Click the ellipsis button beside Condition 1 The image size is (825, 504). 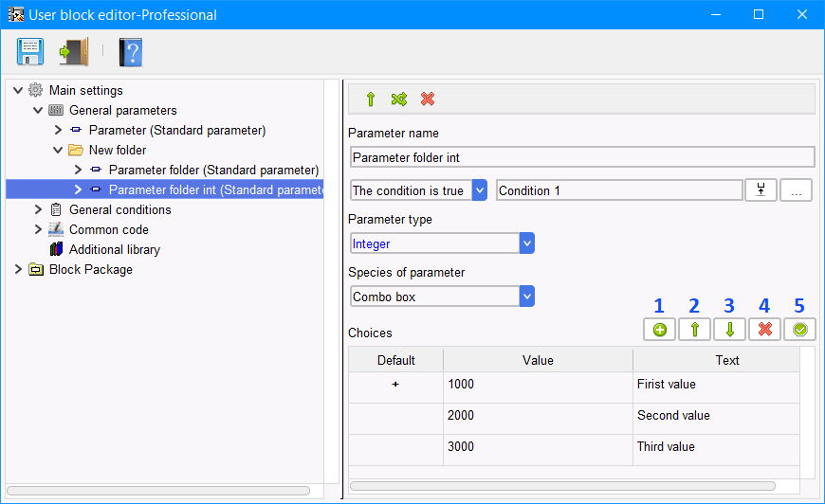796,190
